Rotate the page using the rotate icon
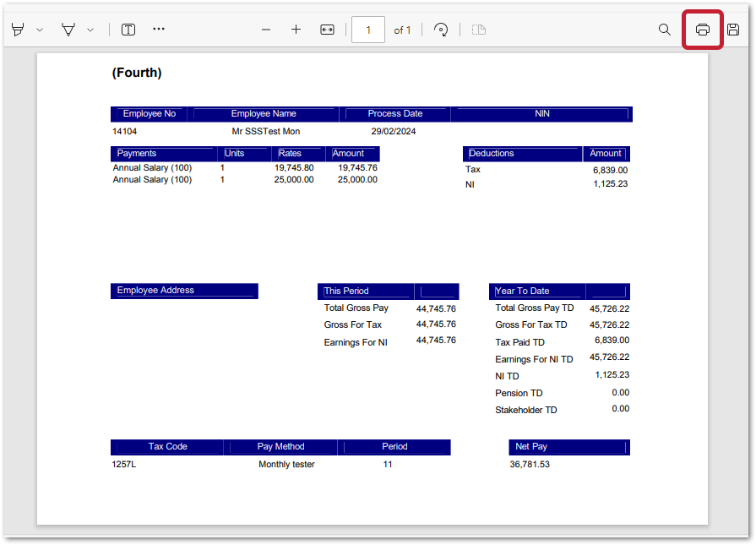Screen dimensions: 756x545 coord(441,30)
